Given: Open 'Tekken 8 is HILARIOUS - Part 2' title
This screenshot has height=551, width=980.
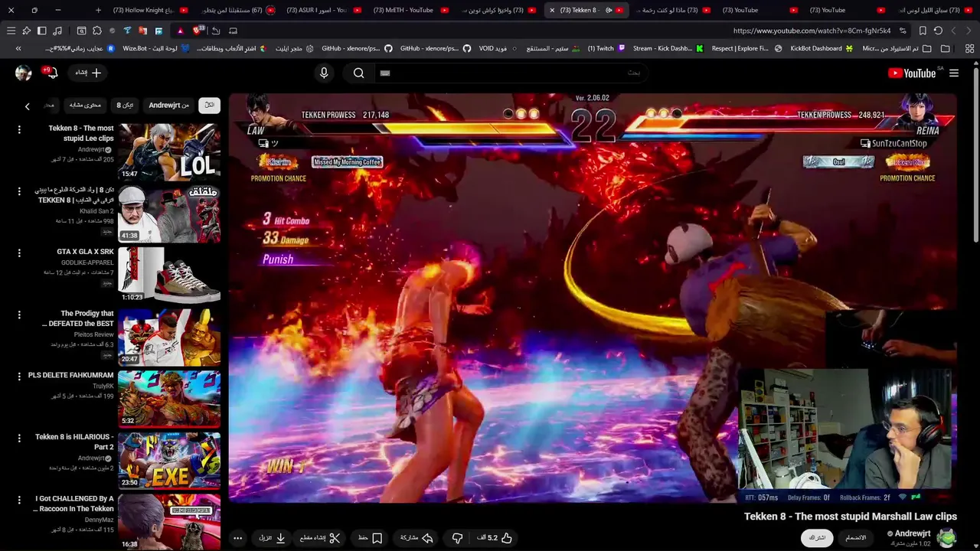Looking at the screenshot, I should [x=74, y=442].
